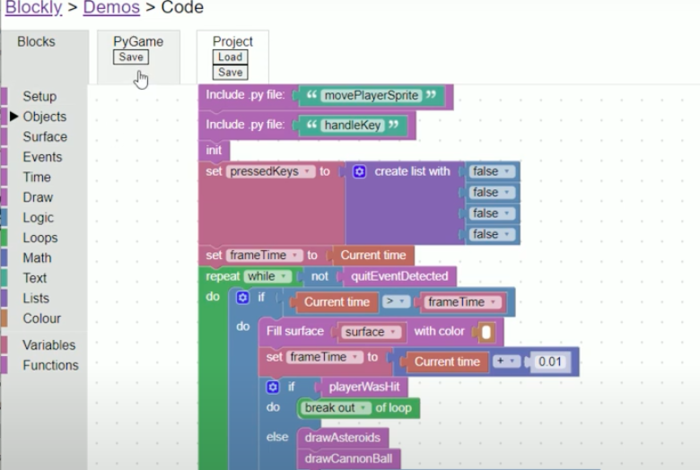Open mutator gear on create list block

[359, 171]
